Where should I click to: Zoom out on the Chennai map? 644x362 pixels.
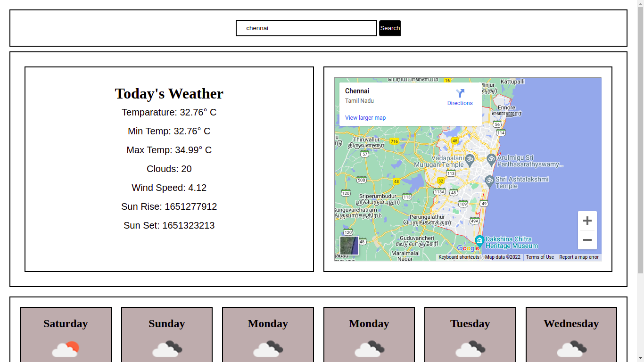tap(587, 240)
